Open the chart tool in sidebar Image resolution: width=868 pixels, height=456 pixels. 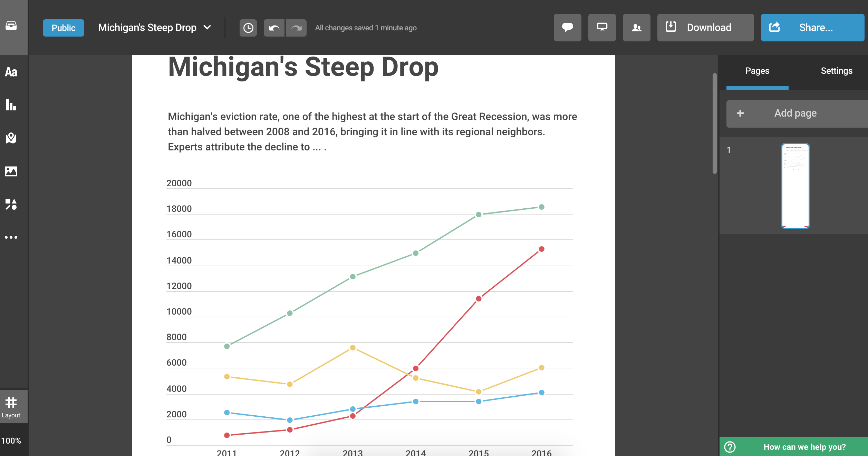pos(11,105)
